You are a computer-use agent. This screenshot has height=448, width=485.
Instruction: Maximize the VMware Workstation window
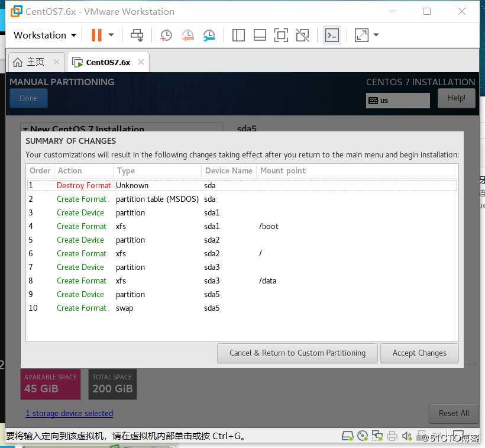tap(427, 11)
